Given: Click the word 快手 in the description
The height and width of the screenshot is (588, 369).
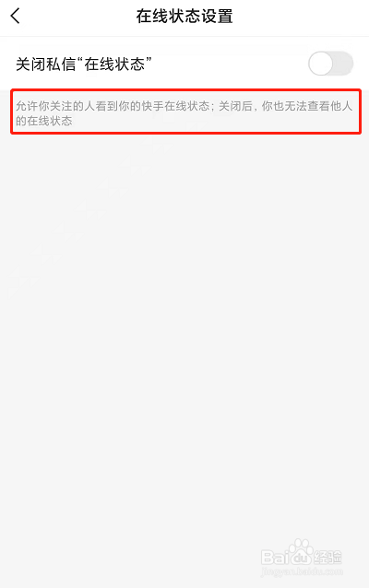Looking at the screenshot, I should coord(152,106).
